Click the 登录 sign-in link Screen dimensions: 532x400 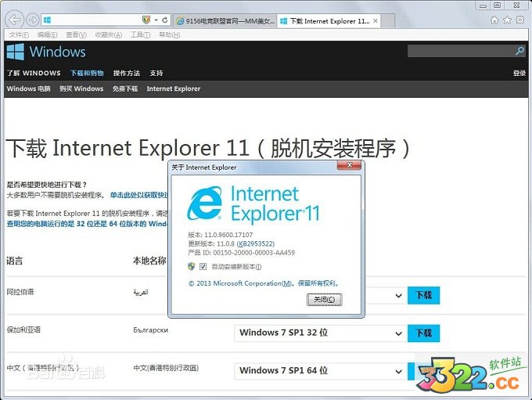click(519, 73)
